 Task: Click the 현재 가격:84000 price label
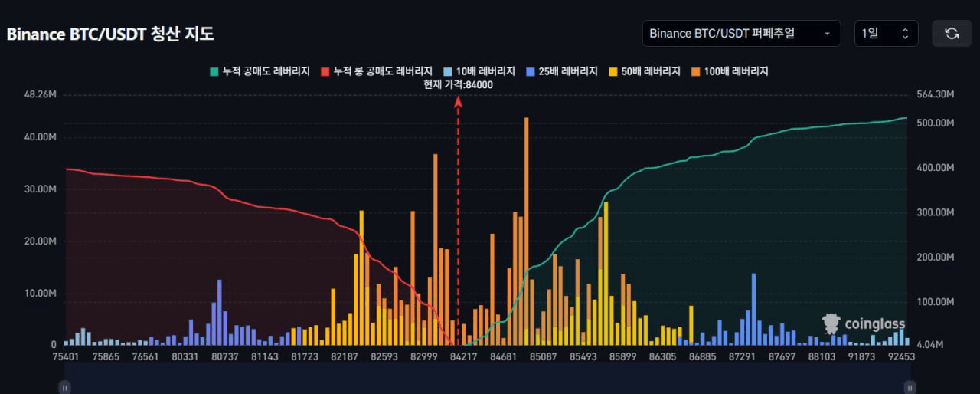458,85
